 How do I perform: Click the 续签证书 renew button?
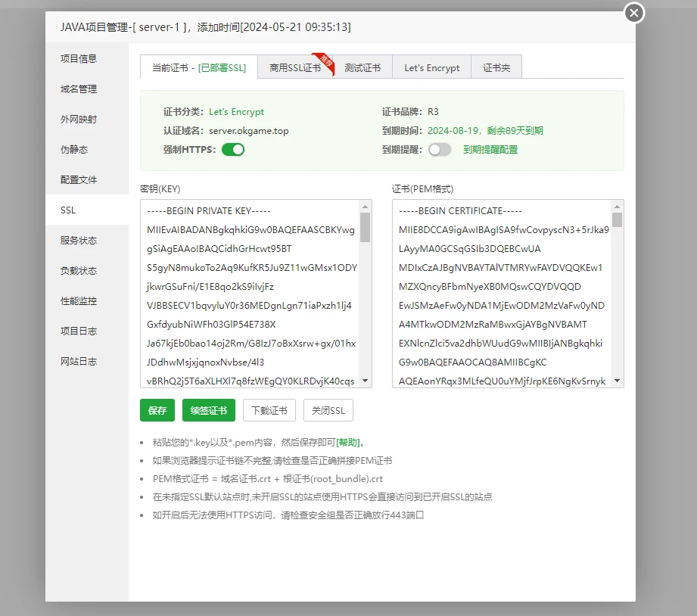click(x=209, y=410)
